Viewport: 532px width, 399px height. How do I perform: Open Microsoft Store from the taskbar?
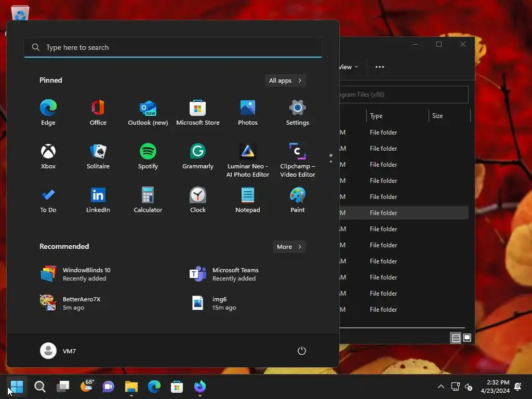[177, 387]
